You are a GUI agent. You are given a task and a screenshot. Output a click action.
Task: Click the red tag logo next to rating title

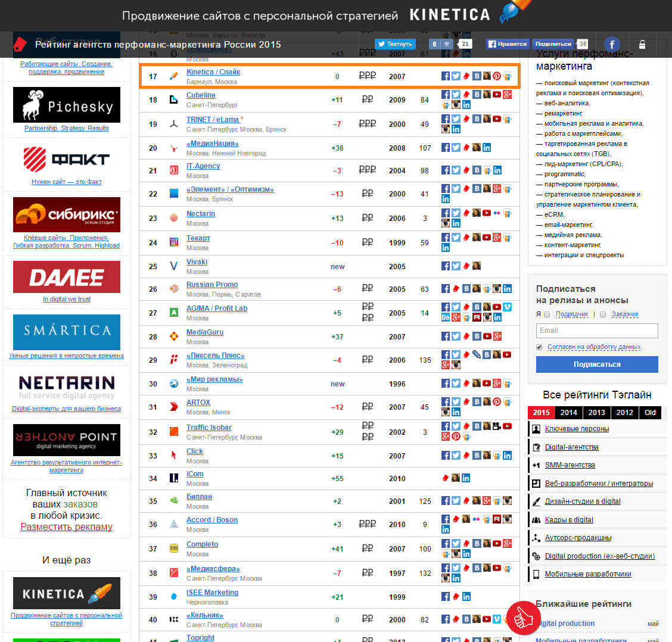pos(20,43)
